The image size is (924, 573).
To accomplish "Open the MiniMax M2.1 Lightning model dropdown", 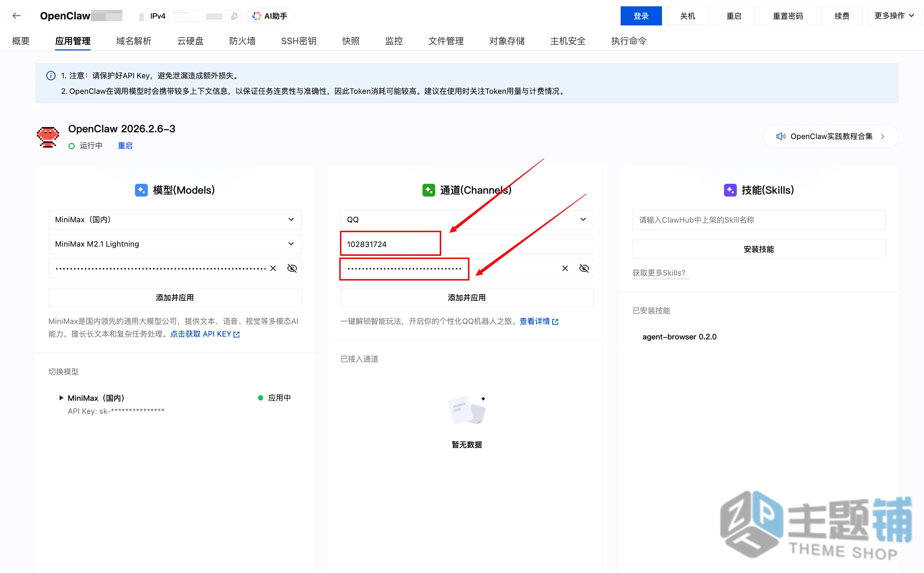I will (175, 244).
